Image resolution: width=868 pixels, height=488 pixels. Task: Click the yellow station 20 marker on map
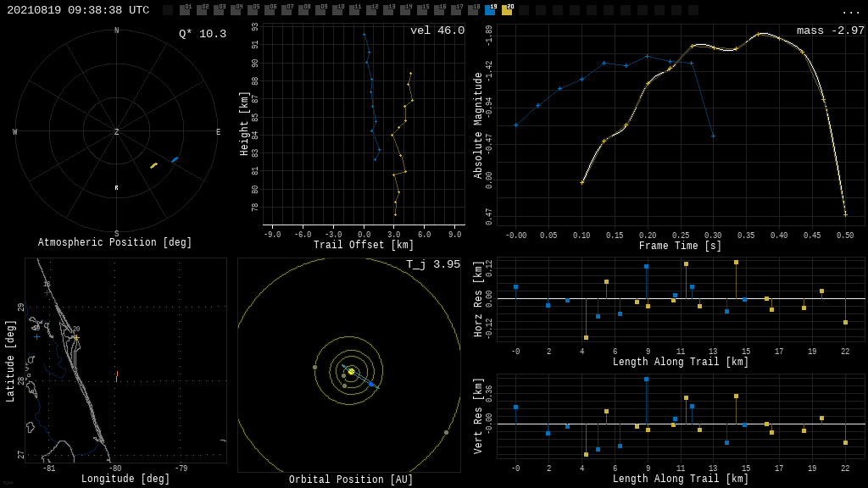click(75, 337)
